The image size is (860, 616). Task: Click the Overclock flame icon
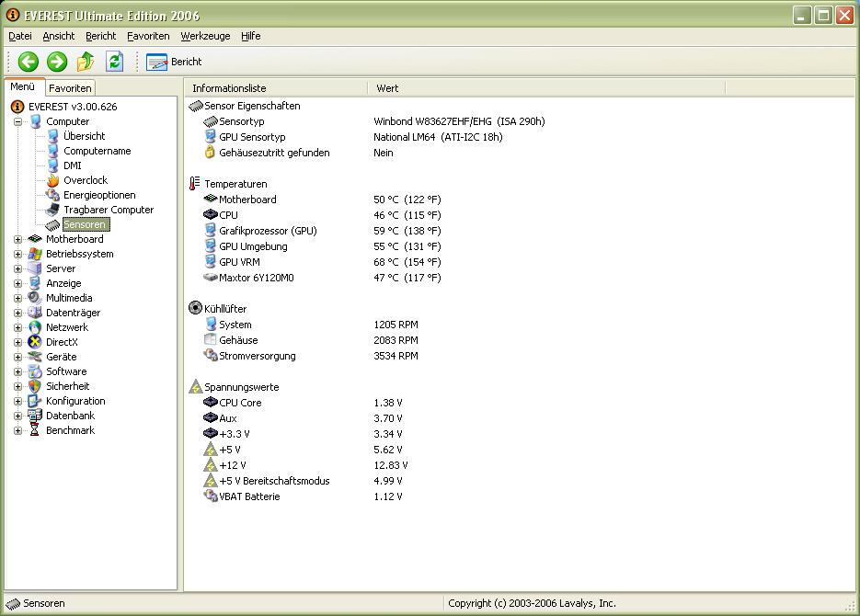point(52,180)
